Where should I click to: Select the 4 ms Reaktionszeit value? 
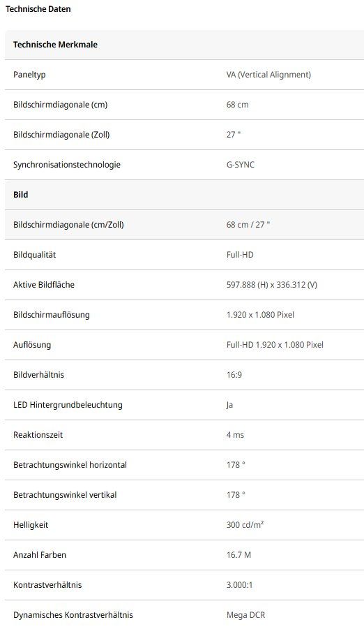[x=235, y=435]
